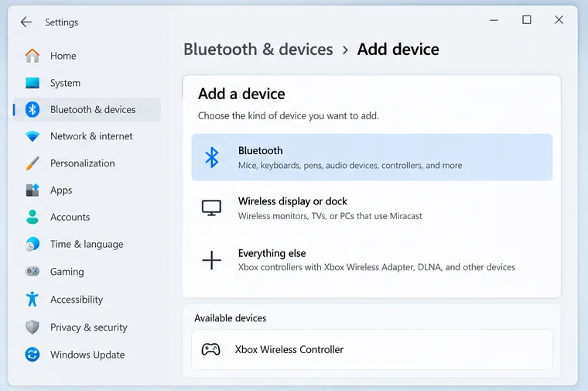This screenshot has height=391, width=588.
Task: Click the Wi-Fi icon for Network & internet
Action: pyautogui.click(x=32, y=136)
